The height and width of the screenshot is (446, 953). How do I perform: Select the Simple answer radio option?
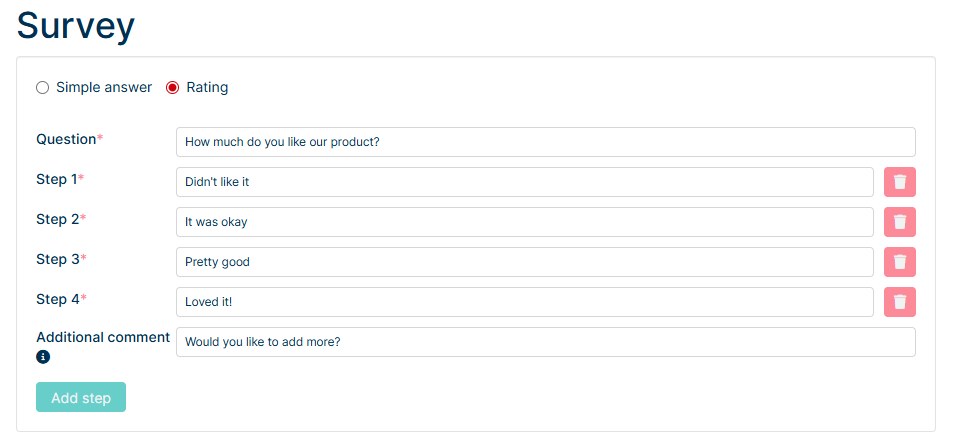point(42,88)
